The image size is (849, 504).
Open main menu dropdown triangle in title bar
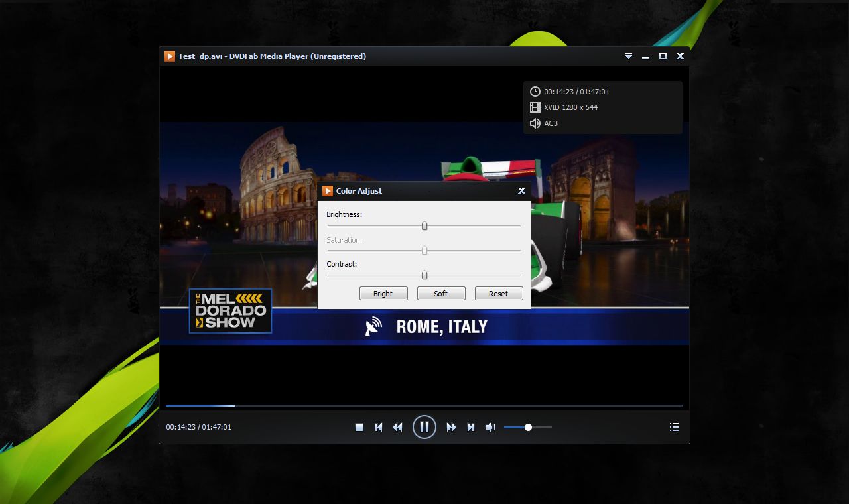pos(628,56)
